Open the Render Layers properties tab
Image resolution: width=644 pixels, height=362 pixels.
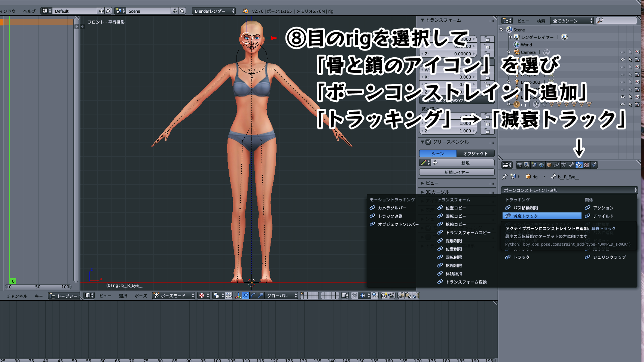pos(527,165)
